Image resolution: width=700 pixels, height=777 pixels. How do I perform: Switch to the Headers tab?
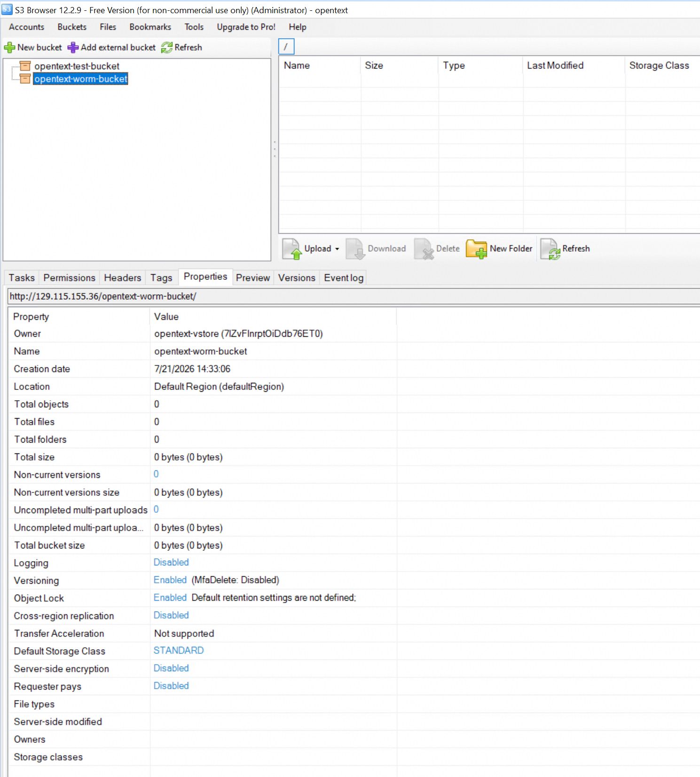coord(123,278)
